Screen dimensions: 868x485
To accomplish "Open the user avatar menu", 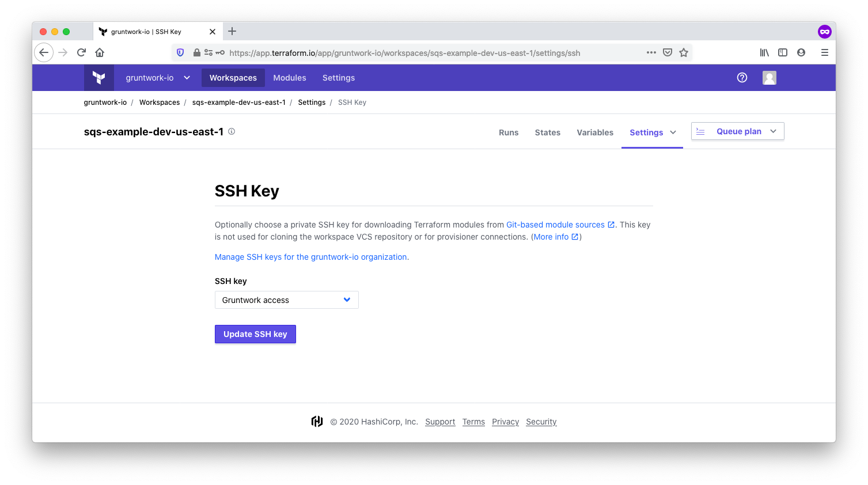I will [x=769, y=77].
